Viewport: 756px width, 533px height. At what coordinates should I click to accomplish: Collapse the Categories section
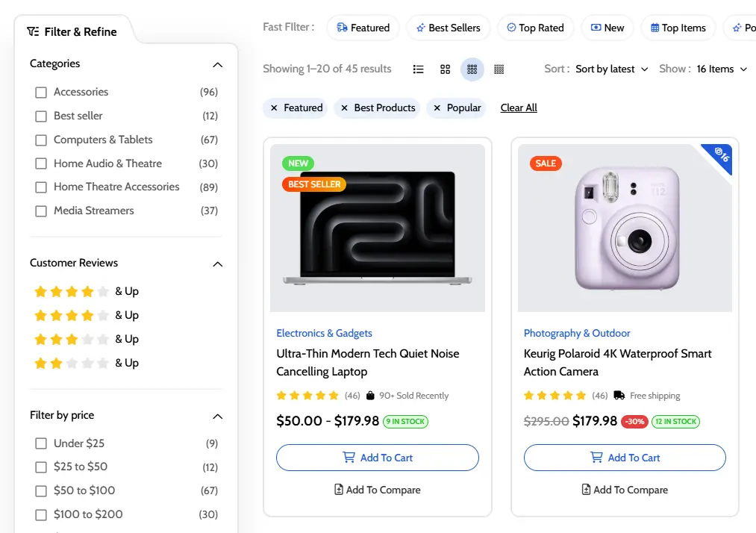point(217,65)
